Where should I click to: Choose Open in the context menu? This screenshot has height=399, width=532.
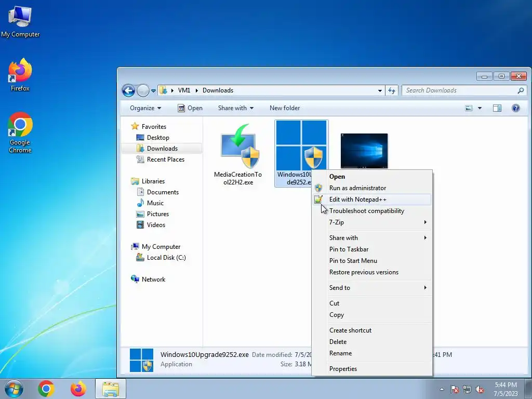(372, 177)
